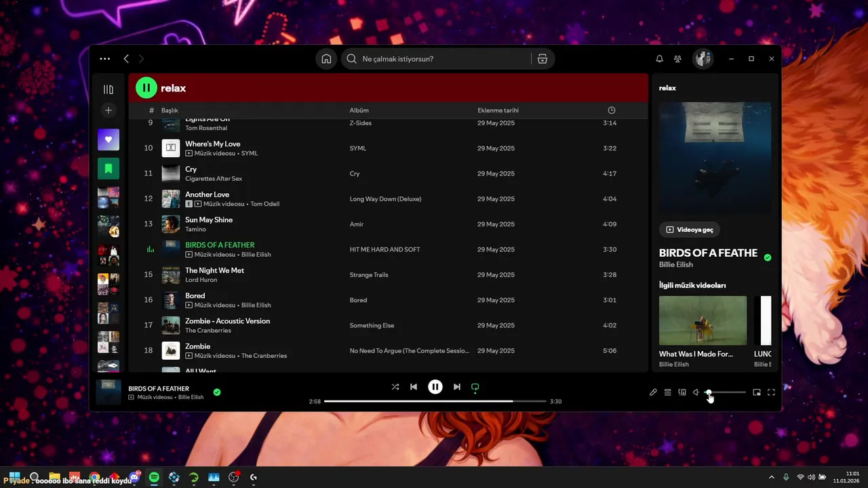
Task: Pause the relax playlist header button
Action: (146, 88)
